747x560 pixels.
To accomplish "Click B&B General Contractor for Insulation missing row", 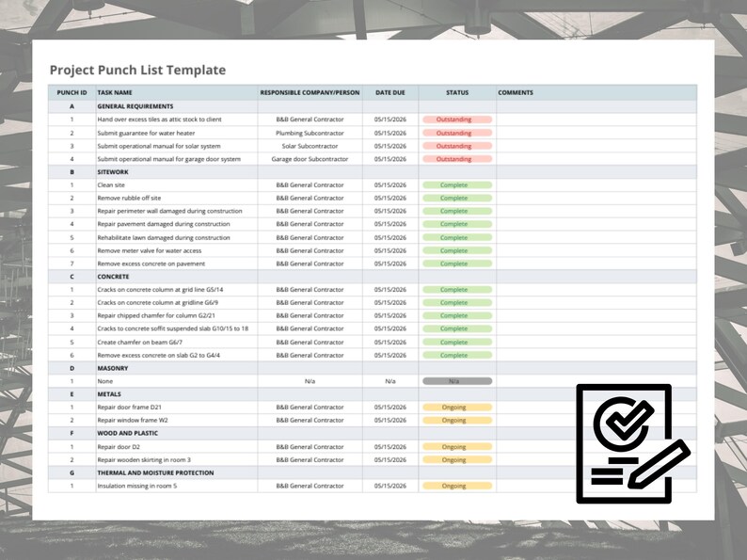I will (x=310, y=486).
